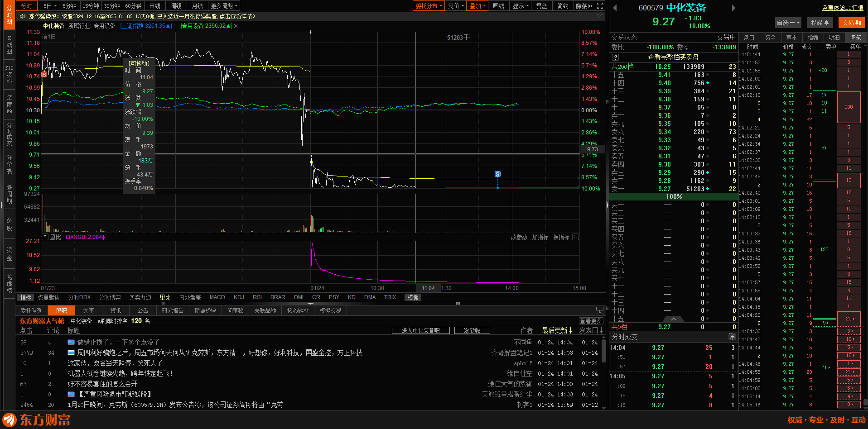Open the 叠加 overlay dropdown
Viewport: 868px width, 429px height.
tap(477, 6)
